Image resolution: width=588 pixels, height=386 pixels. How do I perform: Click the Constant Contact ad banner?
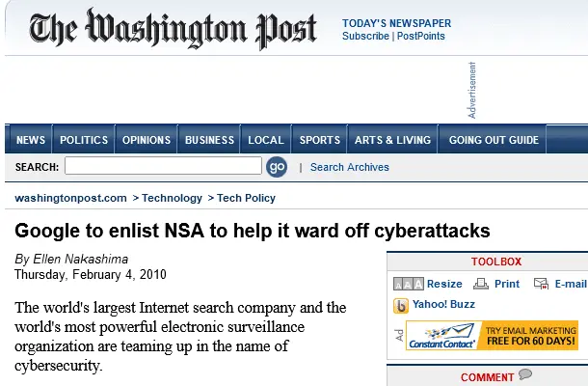tap(492, 336)
